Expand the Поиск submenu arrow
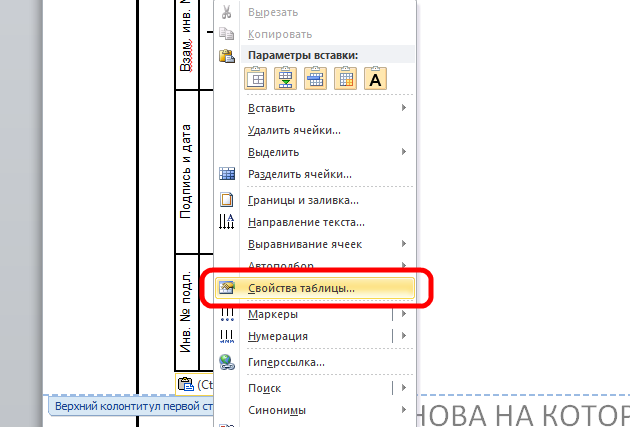This screenshot has height=427, width=630. (x=404, y=388)
